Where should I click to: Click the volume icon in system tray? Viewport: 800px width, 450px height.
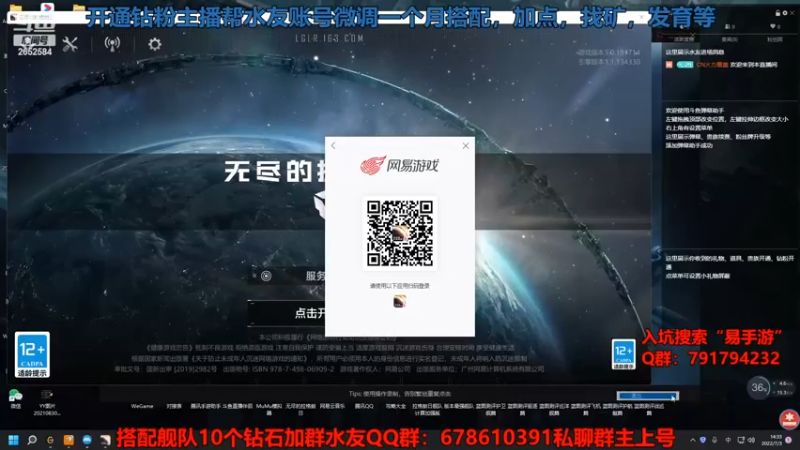[x=751, y=440]
